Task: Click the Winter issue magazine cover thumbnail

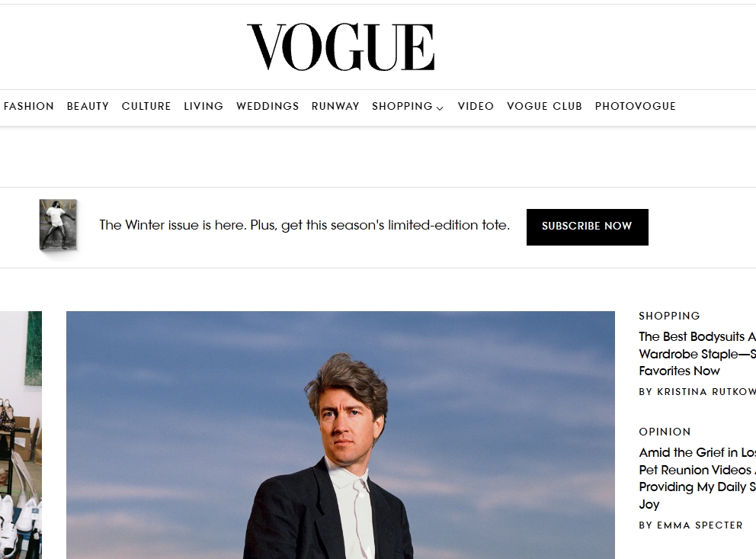Action: [x=58, y=225]
